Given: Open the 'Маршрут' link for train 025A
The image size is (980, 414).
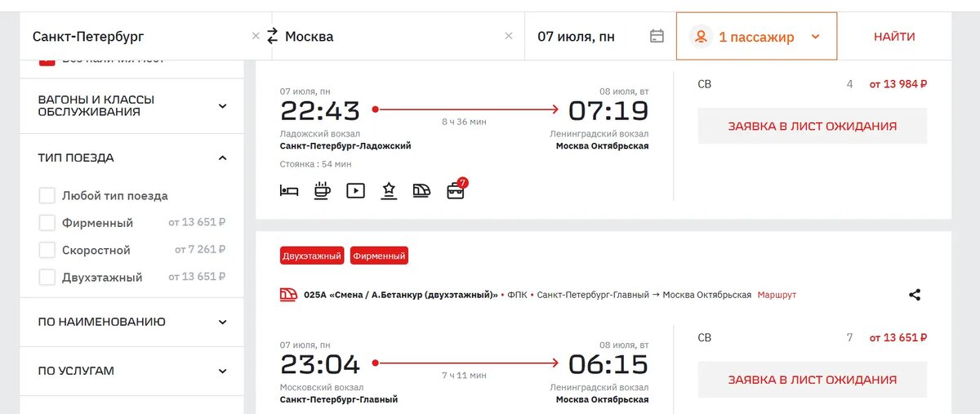Looking at the screenshot, I should [x=777, y=295].
